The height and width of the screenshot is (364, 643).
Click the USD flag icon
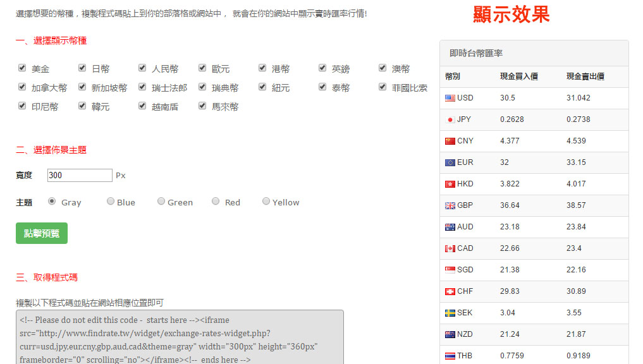point(450,98)
